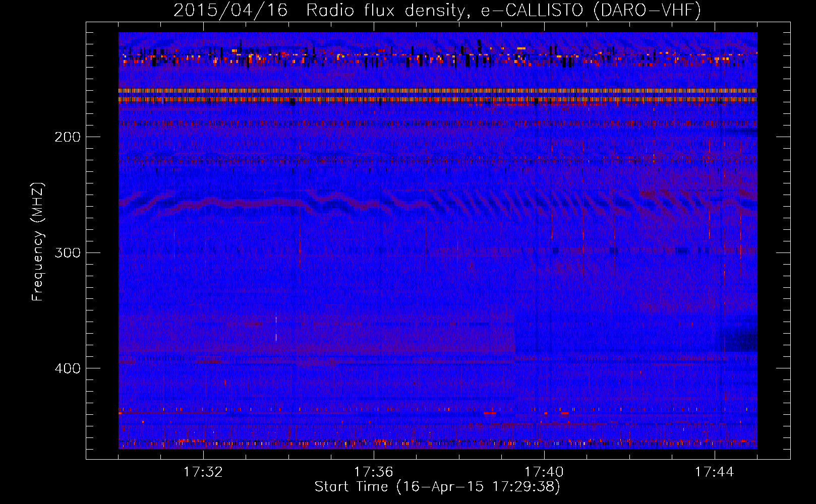Click the 400 frequency axis label
Screen dimensions: 816x504
click(x=68, y=368)
